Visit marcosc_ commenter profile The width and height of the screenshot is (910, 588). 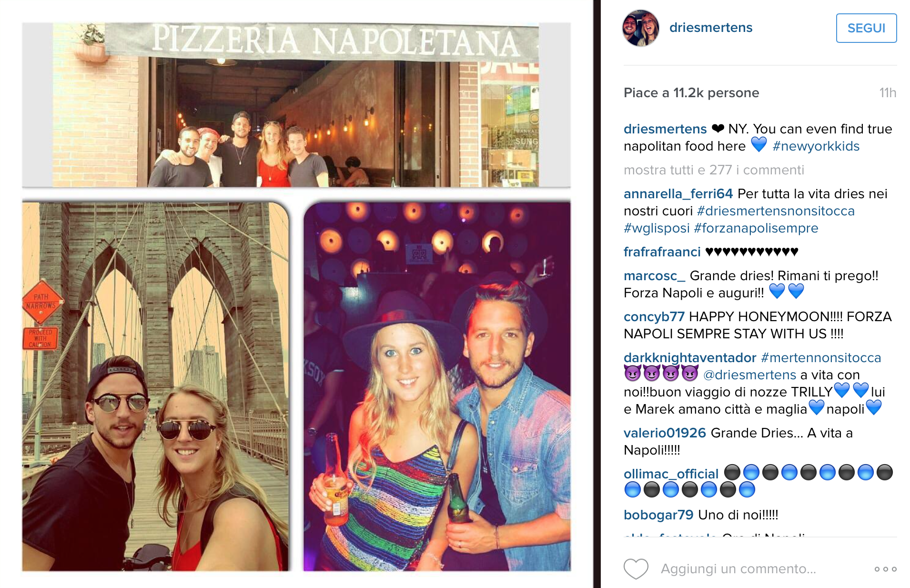pos(655,276)
